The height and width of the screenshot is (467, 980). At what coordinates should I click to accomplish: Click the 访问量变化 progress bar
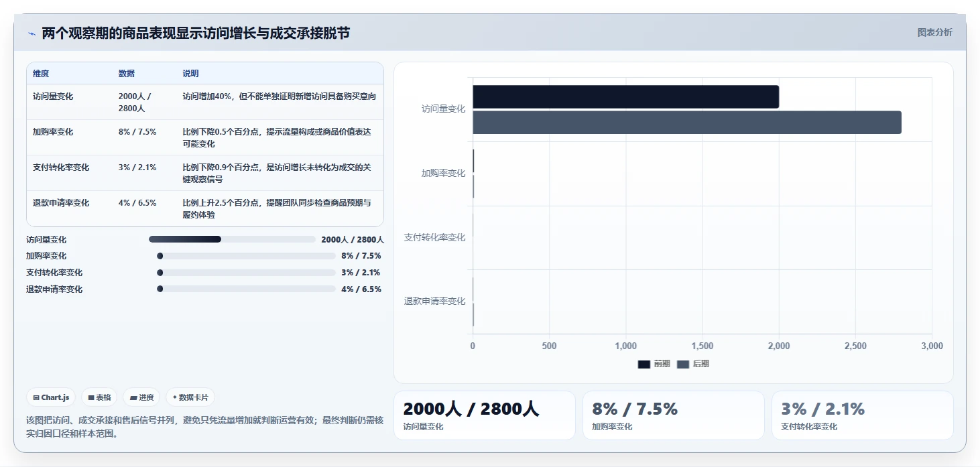[232, 239]
